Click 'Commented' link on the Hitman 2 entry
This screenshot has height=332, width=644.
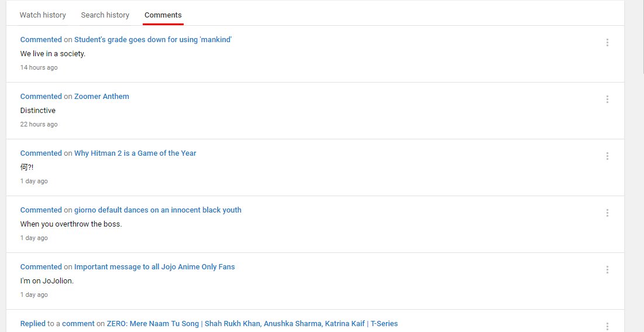41,153
